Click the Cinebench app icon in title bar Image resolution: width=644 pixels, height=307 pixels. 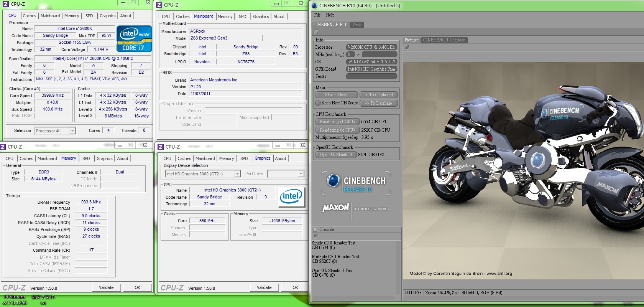click(314, 5)
